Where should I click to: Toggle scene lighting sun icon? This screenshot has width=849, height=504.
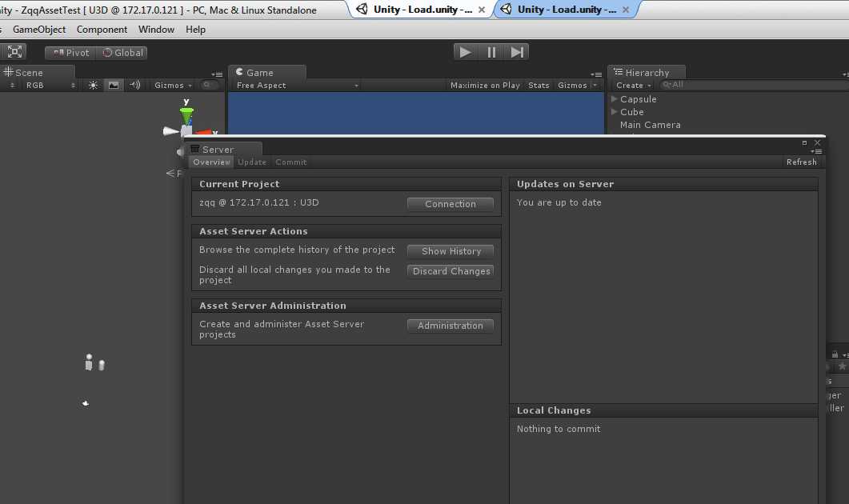click(93, 85)
